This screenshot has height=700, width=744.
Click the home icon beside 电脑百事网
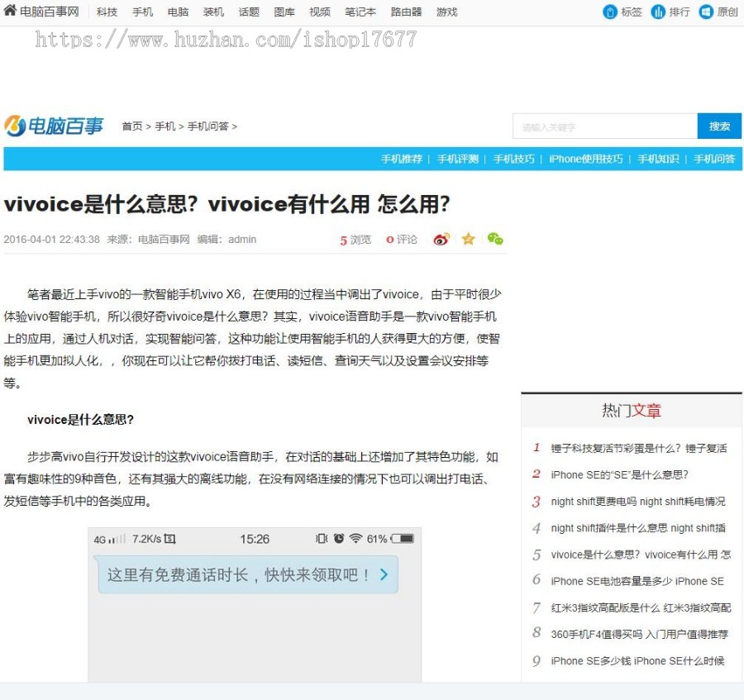coord(10,11)
